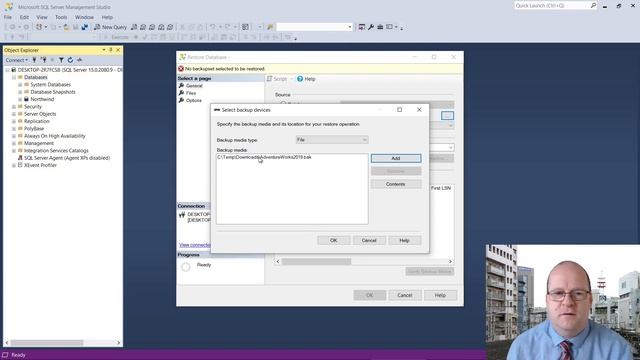
Task: Open the Edit menu
Action: point(24,17)
